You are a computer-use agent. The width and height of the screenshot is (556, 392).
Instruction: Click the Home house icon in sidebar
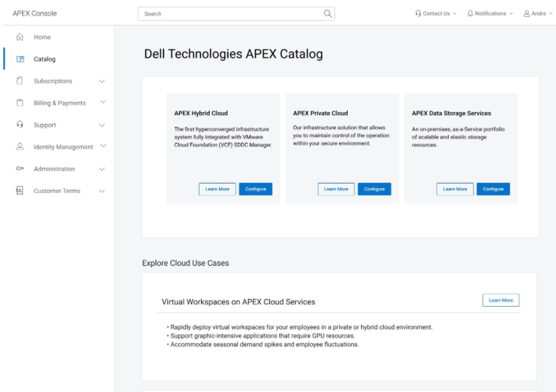pyautogui.click(x=20, y=37)
